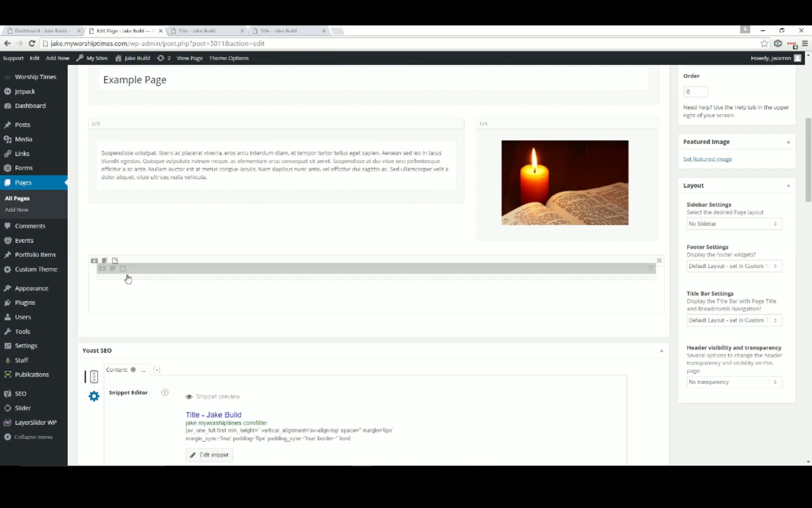Click the Set featured image link
Viewport: 812px width, 508px height.
707,159
